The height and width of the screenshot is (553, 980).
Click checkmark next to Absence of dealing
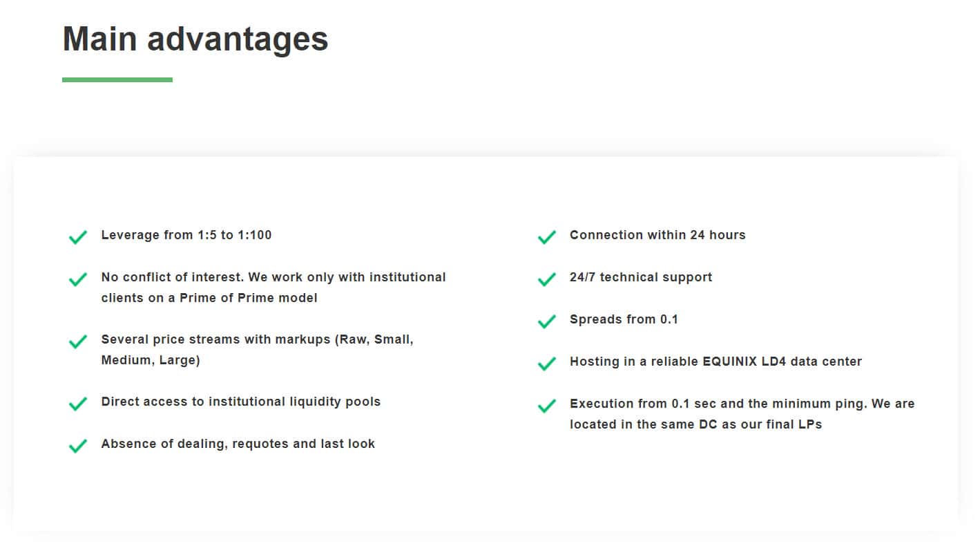pyautogui.click(x=78, y=446)
